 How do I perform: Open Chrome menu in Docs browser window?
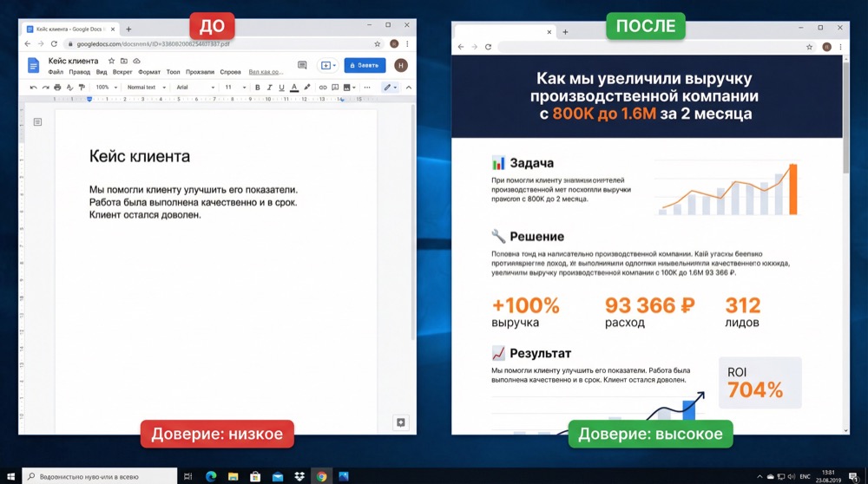[x=407, y=43]
